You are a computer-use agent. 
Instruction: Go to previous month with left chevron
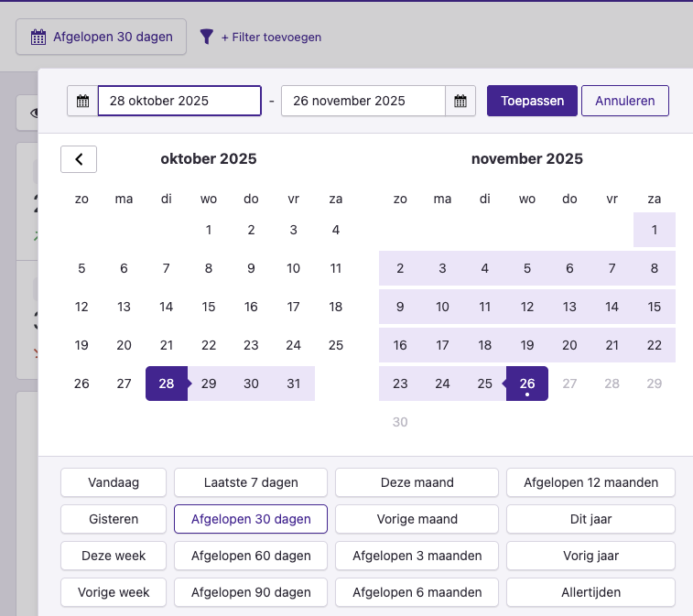coord(79,159)
